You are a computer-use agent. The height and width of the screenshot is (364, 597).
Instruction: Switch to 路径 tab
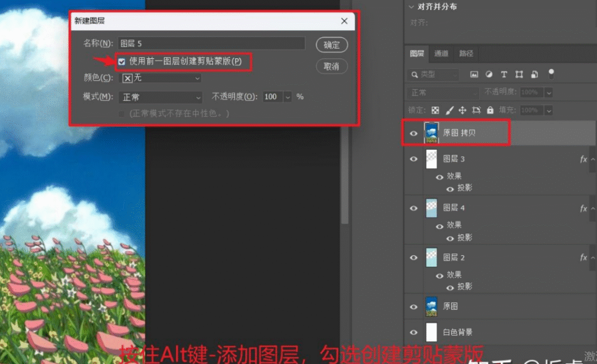(466, 54)
